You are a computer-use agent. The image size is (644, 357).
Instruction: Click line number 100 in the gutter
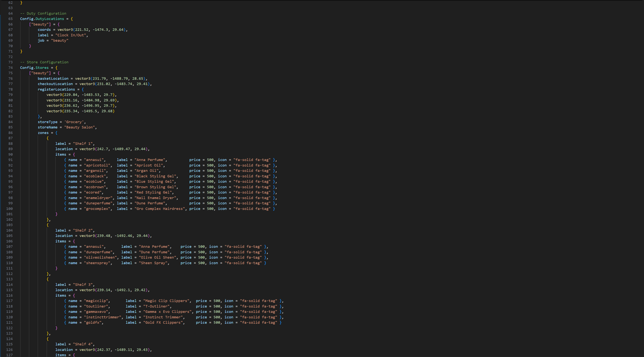point(10,209)
